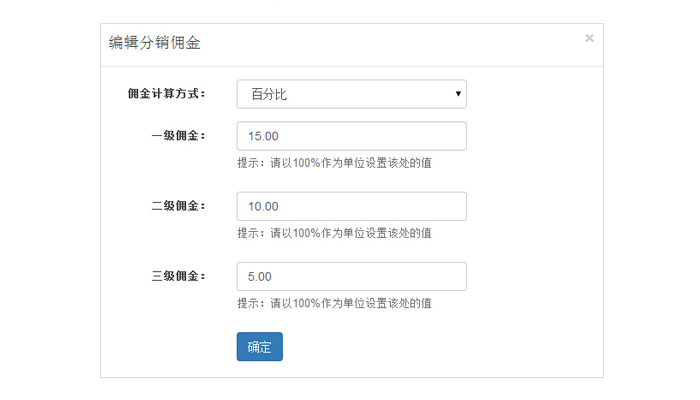Focus the 一级佣金 input field
This screenshot has height=400, width=700.
point(351,136)
